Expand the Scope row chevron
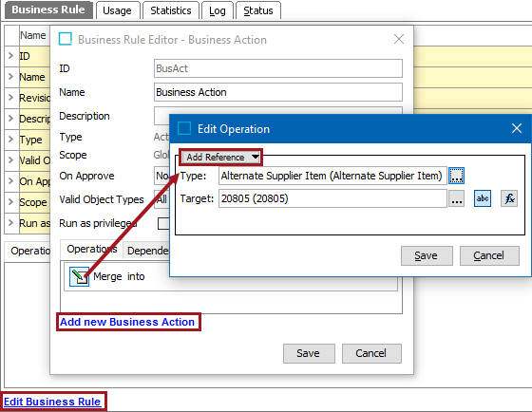 10,202
